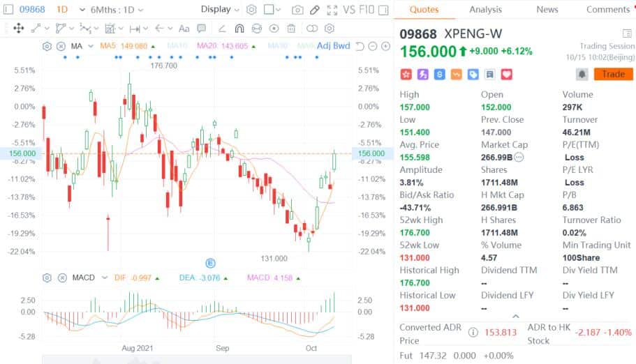Expand the period chevron next to 1D
This screenshot has width=636, height=364.
click(x=82, y=10)
